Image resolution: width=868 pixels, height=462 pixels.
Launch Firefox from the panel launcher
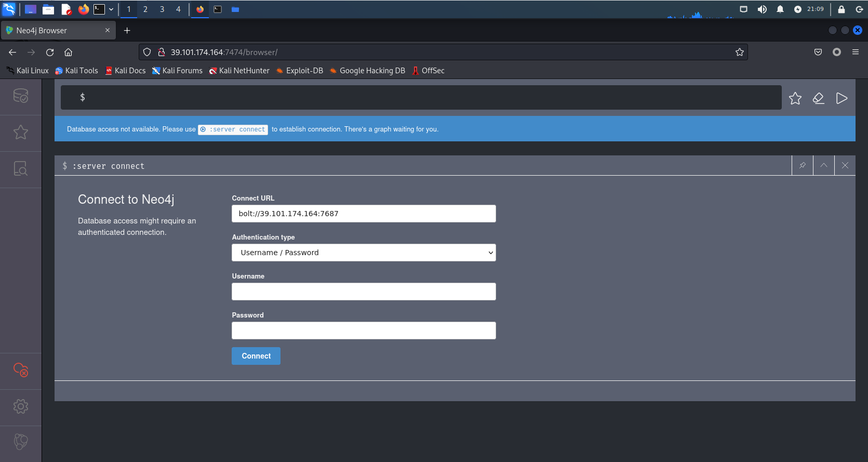click(83, 9)
